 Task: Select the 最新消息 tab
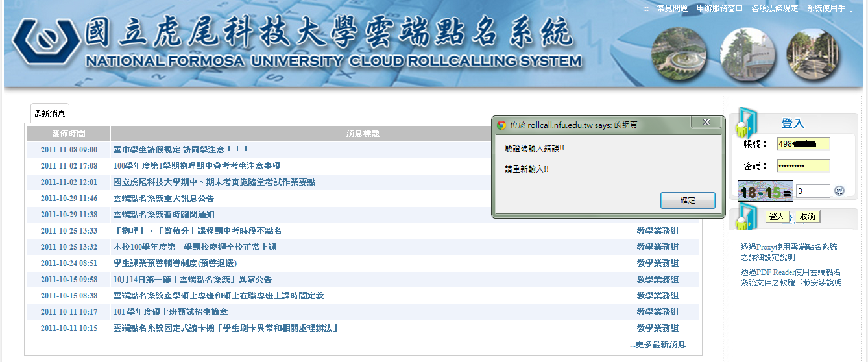(x=49, y=114)
